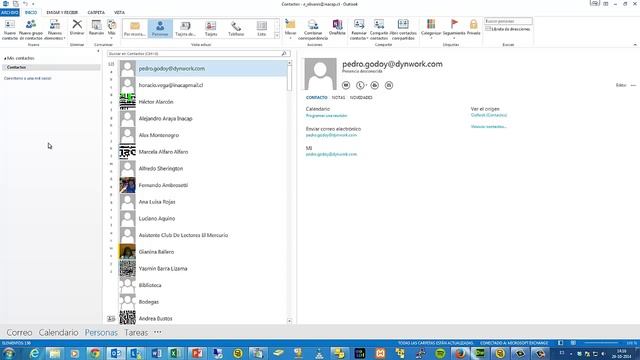Click the Outlook (Contactos) origin link
Image resolution: width=640 pixels, height=360 pixels.
(489, 115)
